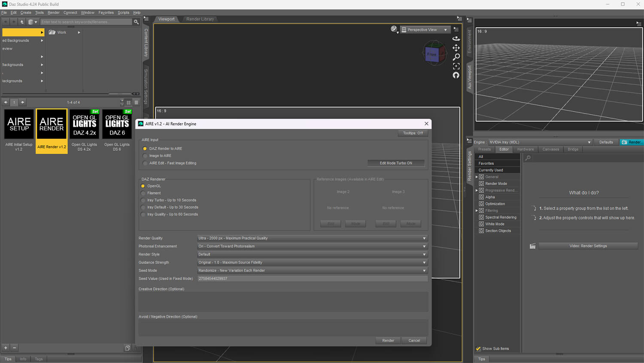Click the view cube in the viewport
644x363 pixels.
434,53
